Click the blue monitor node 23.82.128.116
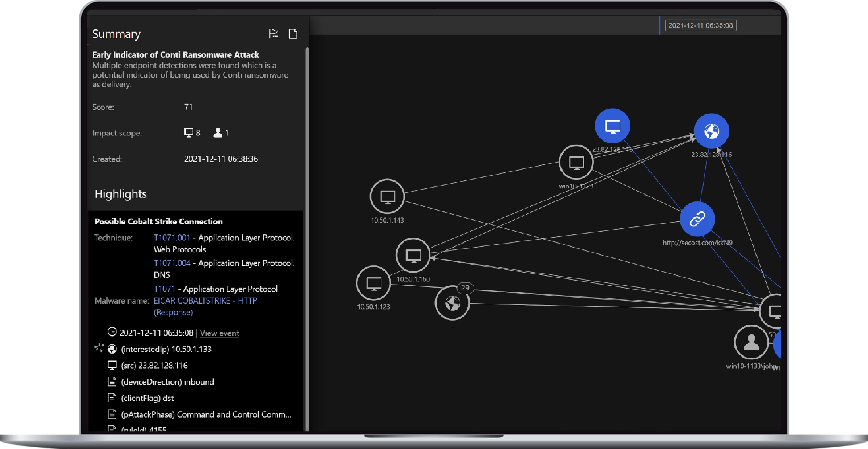The width and height of the screenshot is (868, 449). pyautogui.click(x=612, y=126)
